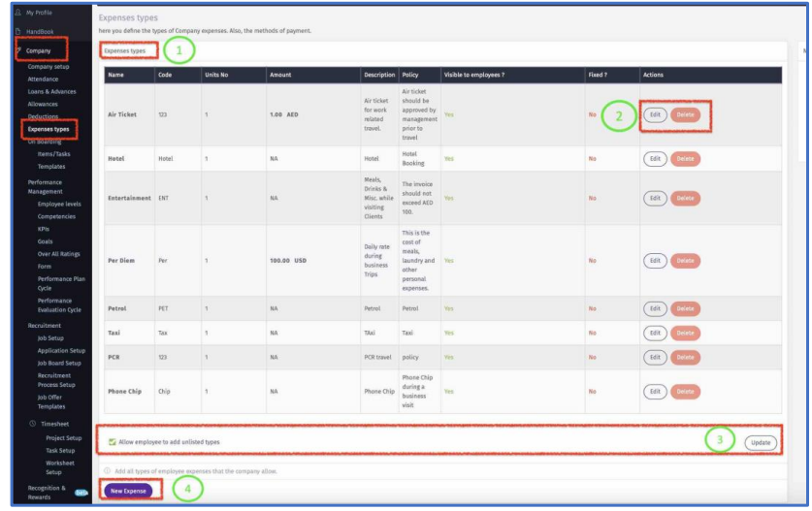Viewport: 812px width, 511px height.
Task: Edit the Air Ticket expense
Action: click(x=653, y=115)
